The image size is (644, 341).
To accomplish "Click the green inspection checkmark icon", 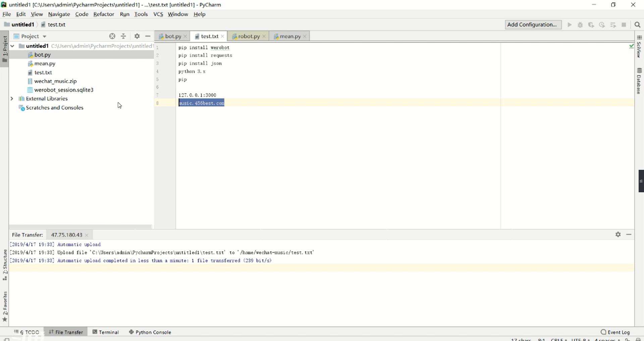I will [x=631, y=46].
